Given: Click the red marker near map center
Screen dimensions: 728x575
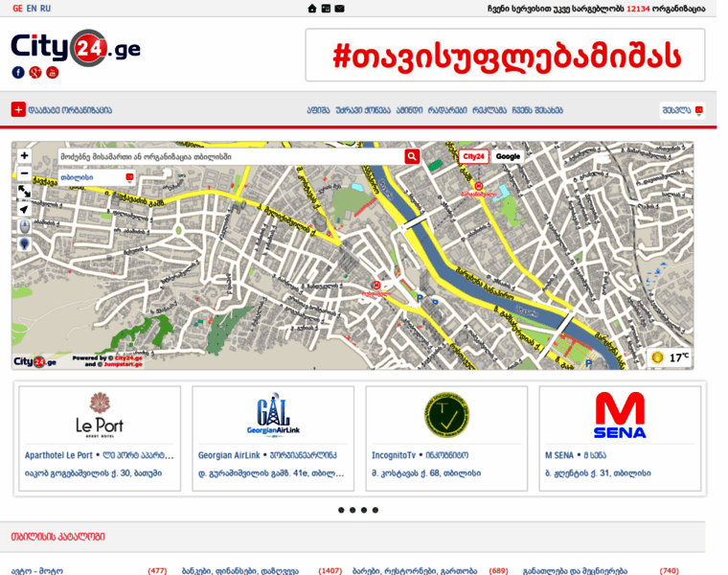Looking at the screenshot, I should click(x=376, y=286).
